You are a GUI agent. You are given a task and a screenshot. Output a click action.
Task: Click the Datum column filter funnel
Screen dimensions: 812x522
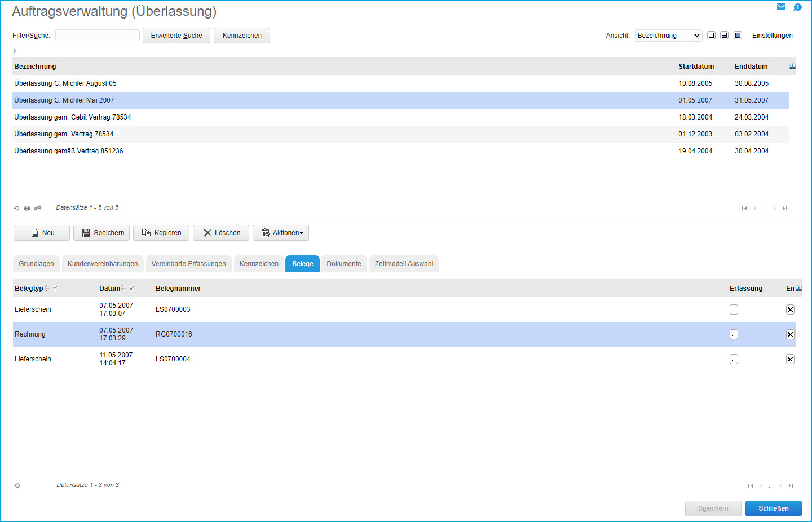click(x=131, y=289)
